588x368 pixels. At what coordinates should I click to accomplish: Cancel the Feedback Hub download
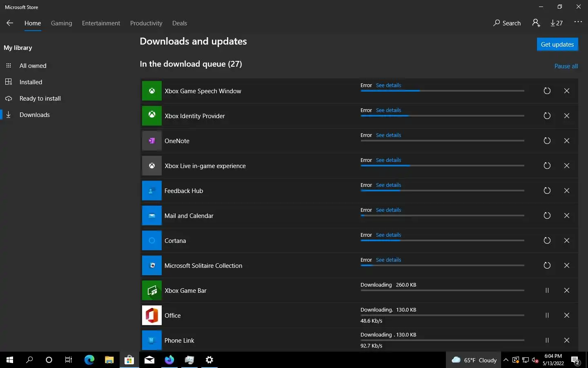click(x=567, y=191)
